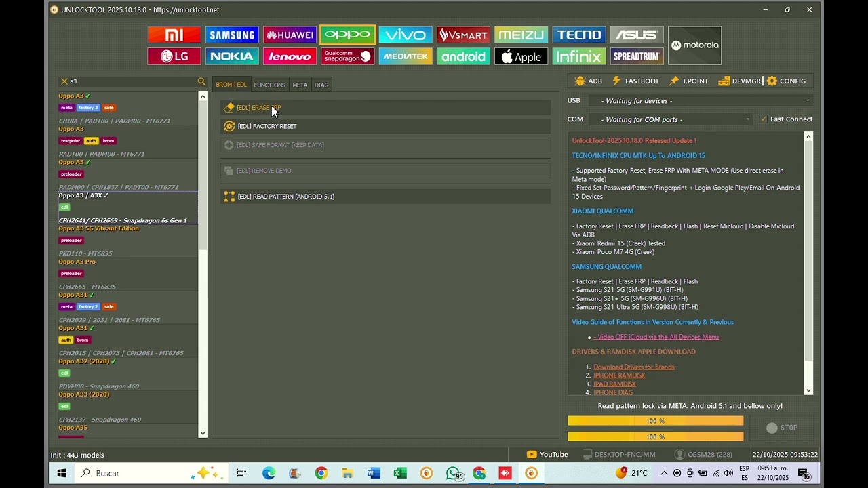The height and width of the screenshot is (488, 868).
Task: Switch to the Vivo brand
Action: click(406, 35)
